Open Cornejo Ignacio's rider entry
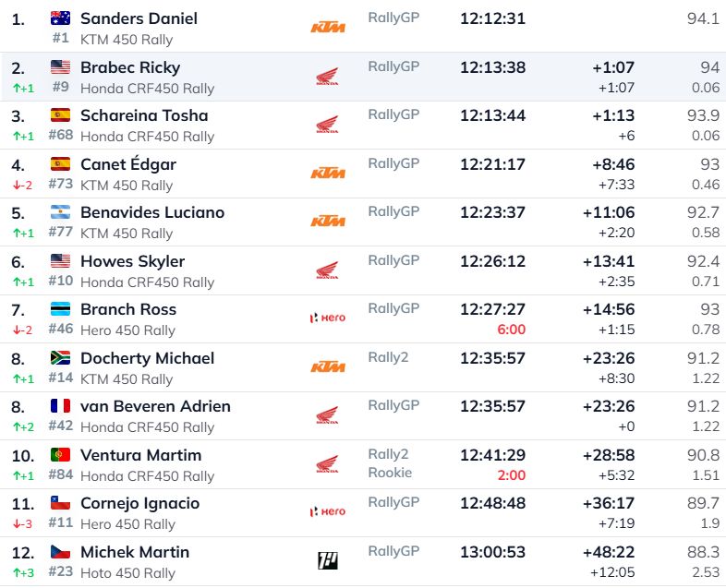This screenshot has height=588, width=726. 139,503
